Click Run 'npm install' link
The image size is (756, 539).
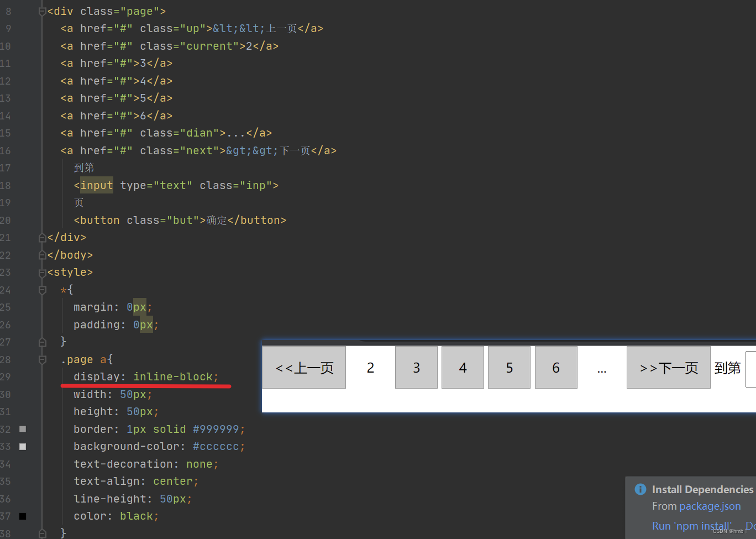coord(692,526)
